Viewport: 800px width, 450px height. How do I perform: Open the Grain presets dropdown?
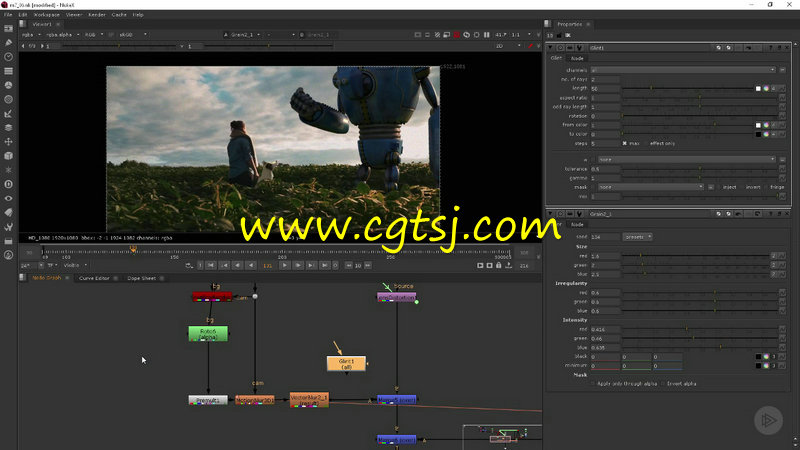click(x=637, y=237)
